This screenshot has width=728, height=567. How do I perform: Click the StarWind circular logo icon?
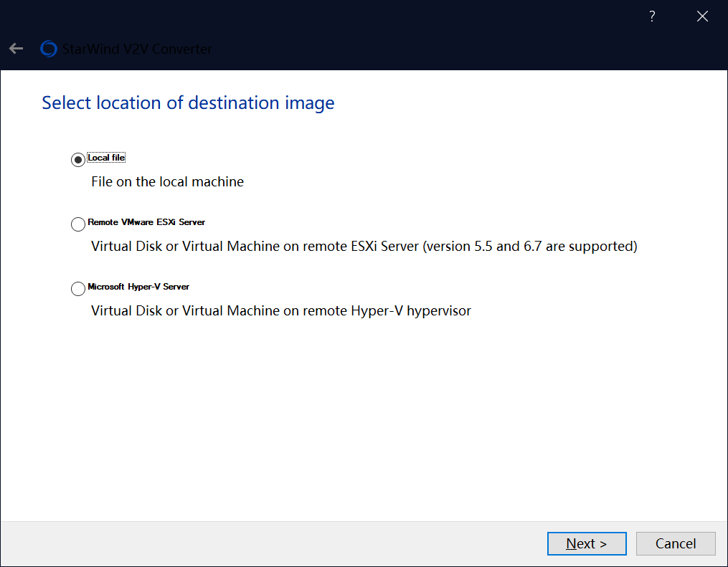49,49
